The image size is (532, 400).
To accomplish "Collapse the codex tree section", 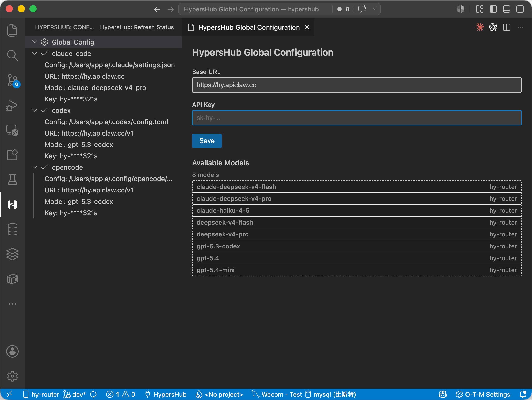I will (35, 110).
